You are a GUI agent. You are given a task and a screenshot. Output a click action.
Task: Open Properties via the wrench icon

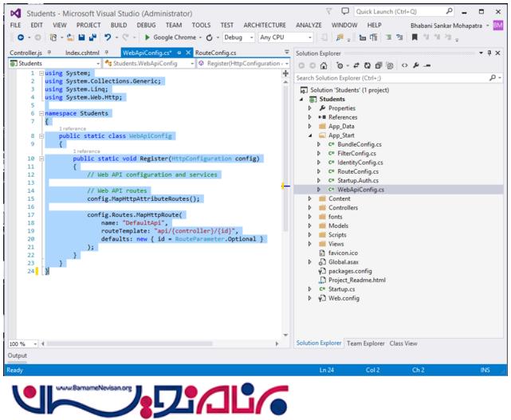[x=416, y=65]
